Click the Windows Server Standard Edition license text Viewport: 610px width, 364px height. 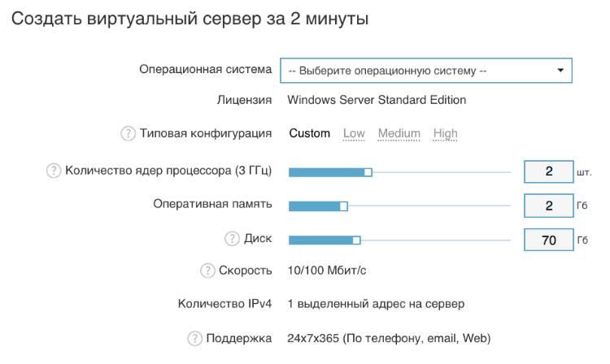(377, 101)
